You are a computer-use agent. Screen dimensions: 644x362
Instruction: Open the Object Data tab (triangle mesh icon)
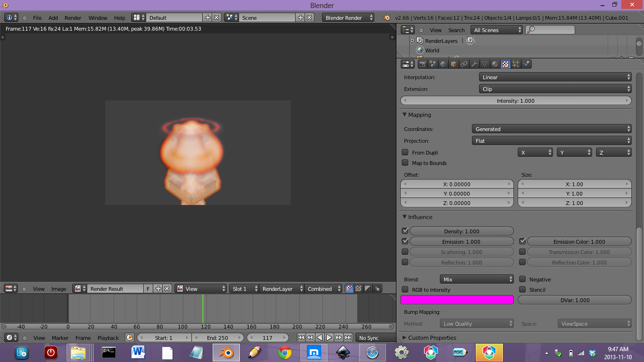(x=485, y=64)
